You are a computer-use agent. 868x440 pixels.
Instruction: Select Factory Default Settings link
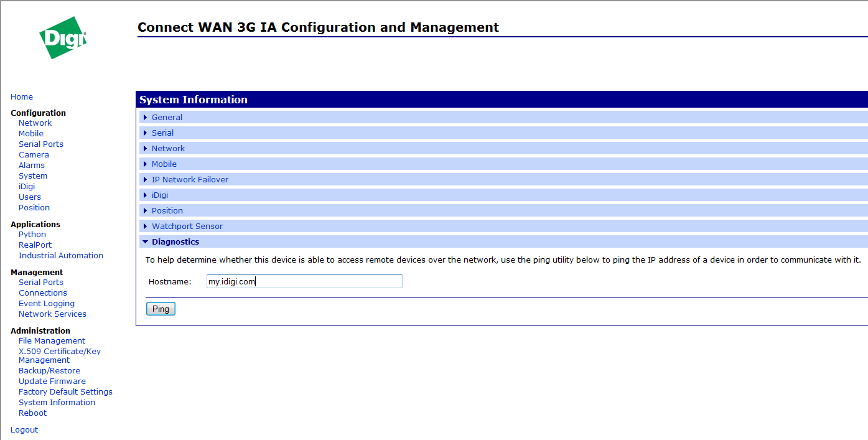(65, 392)
